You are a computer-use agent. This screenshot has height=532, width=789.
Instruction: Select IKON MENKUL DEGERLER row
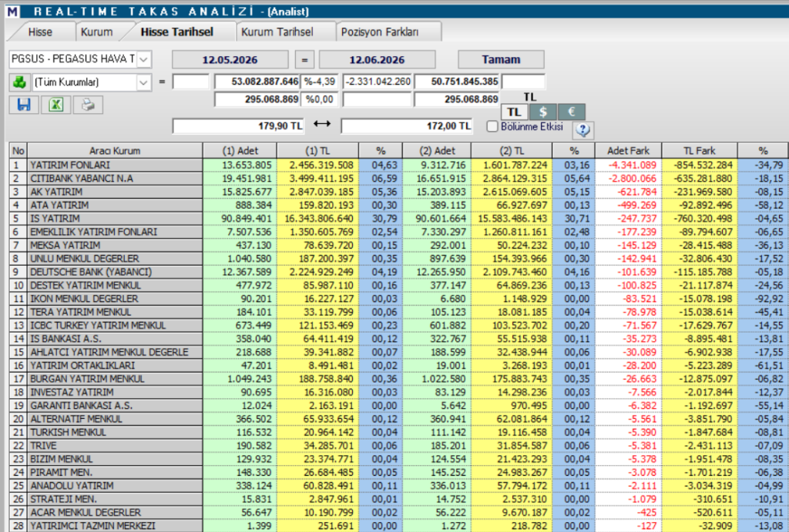tap(398, 299)
